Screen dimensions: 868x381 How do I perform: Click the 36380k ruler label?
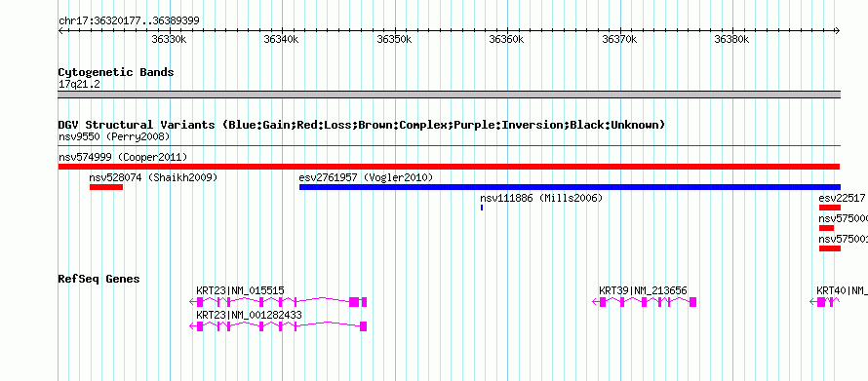click(731, 39)
